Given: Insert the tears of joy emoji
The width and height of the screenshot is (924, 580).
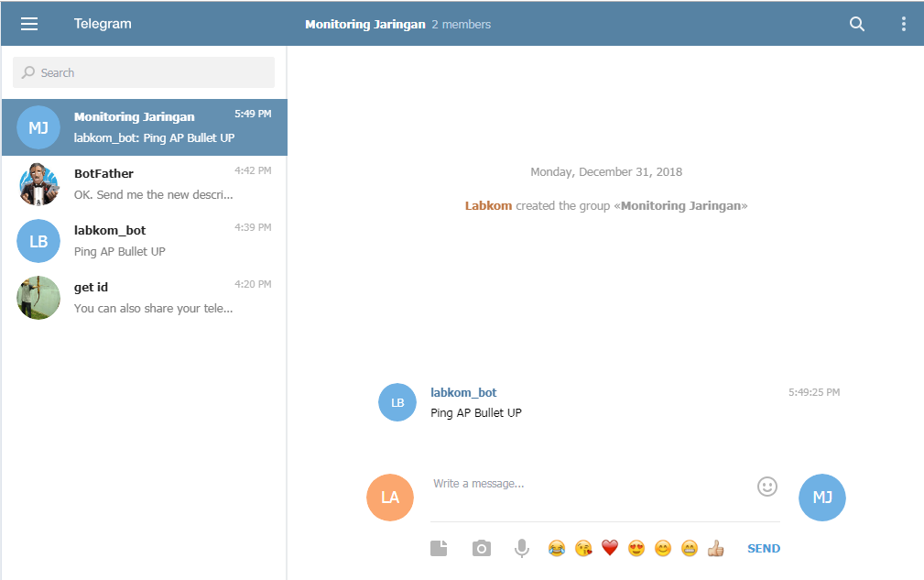Looking at the screenshot, I should coord(556,548).
